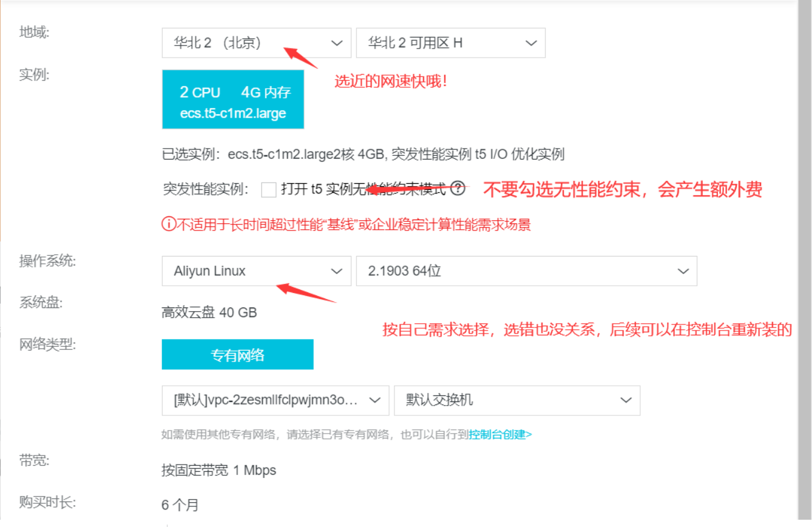The image size is (812, 527).
Task: Click the 已选实例 ecs.t5-c1m2.large summary line
Action: [x=363, y=154]
